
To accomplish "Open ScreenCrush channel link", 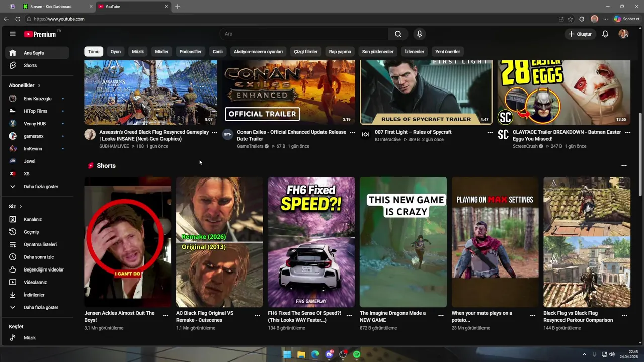I will click(x=525, y=146).
